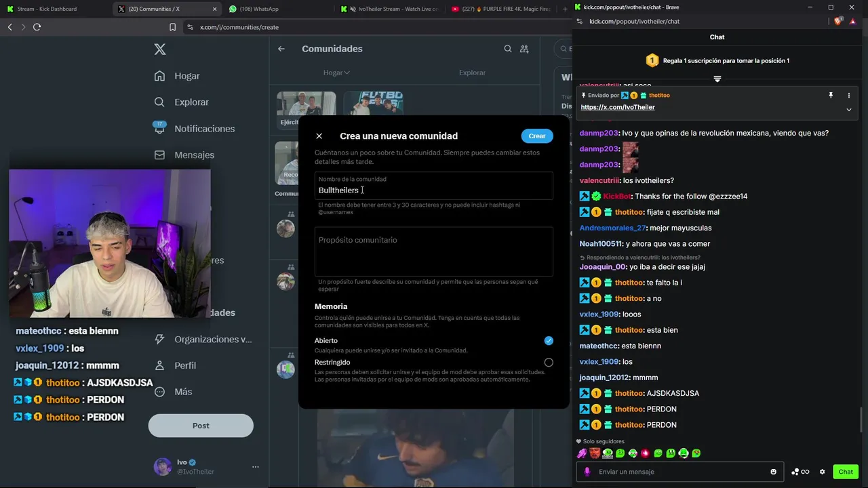Open site settings icon in Kick popout
868x488 pixels.
pos(581,22)
